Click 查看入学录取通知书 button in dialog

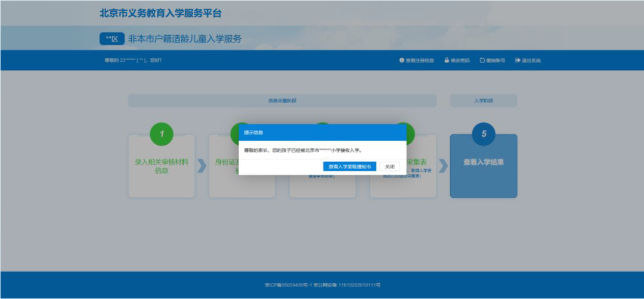349,167
